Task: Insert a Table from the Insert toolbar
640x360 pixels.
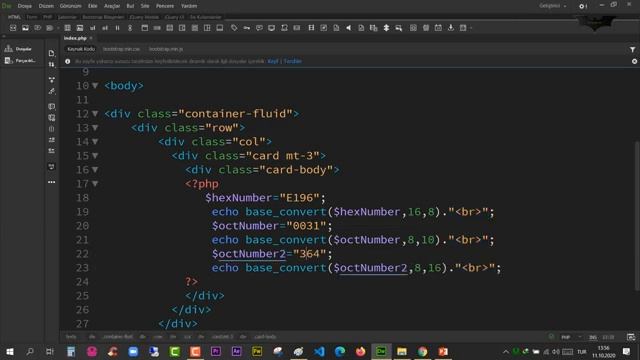Action: (x=67, y=28)
